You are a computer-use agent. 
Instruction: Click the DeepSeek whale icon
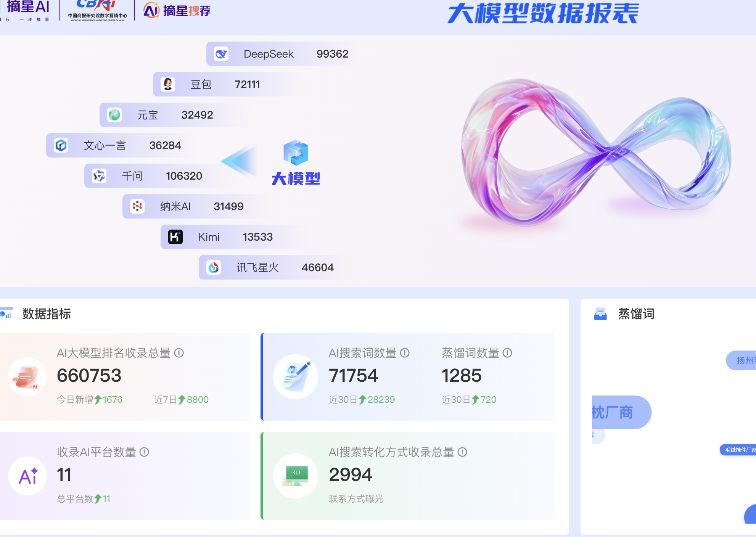click(221, 54)
